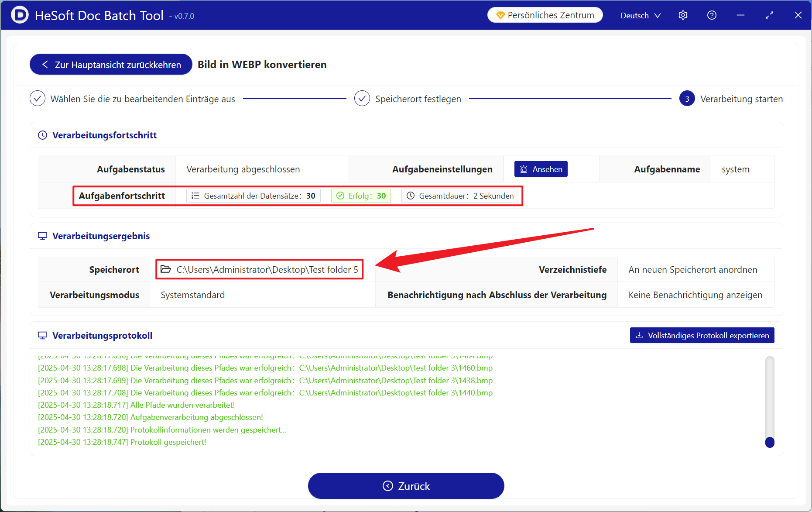Click the folder icon beside the Speicherort path
812x512 pixels.
[x=166, y=269]
